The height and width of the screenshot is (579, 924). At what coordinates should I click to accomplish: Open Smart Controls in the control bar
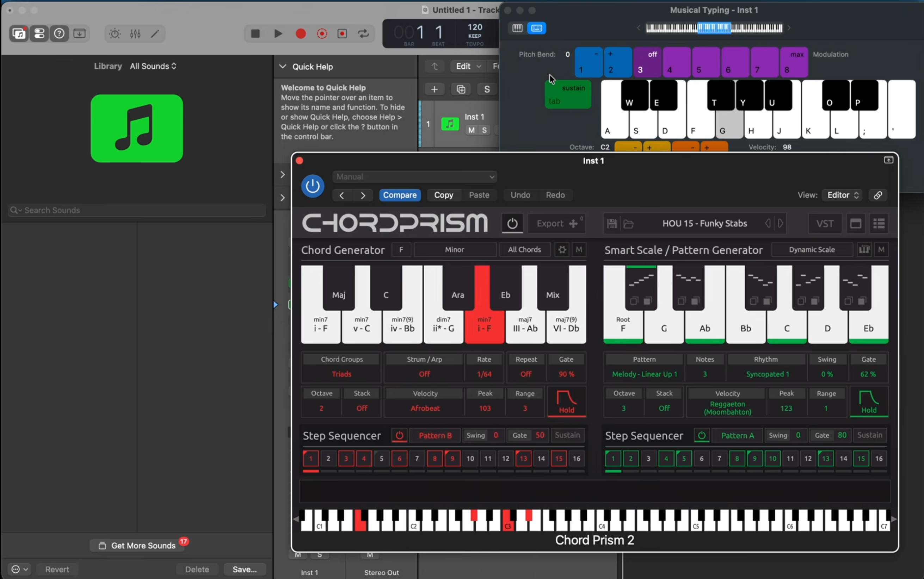pos(39,34)
